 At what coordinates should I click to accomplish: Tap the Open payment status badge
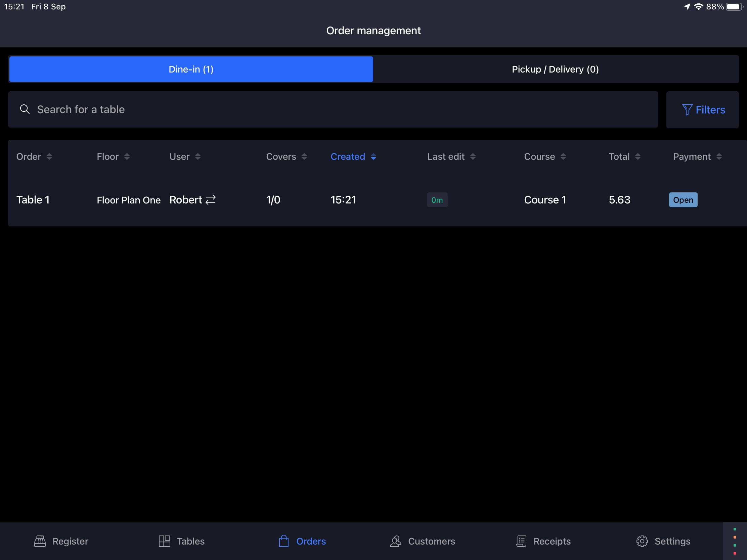pyautogui.click(x=683, y=200)
